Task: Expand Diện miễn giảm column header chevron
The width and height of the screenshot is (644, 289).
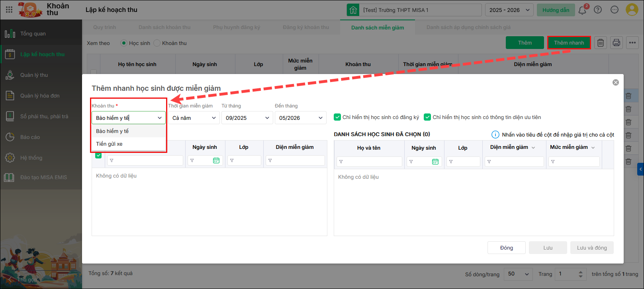Action: coord(533,148)
